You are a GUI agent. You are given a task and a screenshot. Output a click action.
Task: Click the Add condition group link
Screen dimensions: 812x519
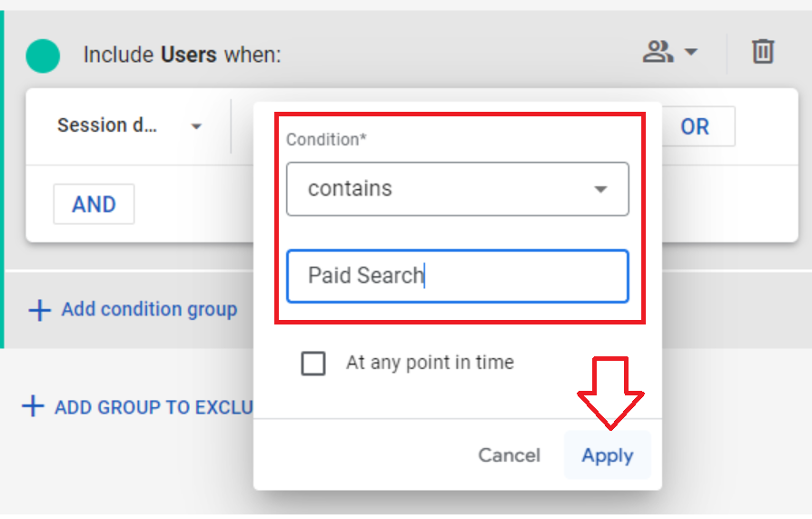pos(149,310)
